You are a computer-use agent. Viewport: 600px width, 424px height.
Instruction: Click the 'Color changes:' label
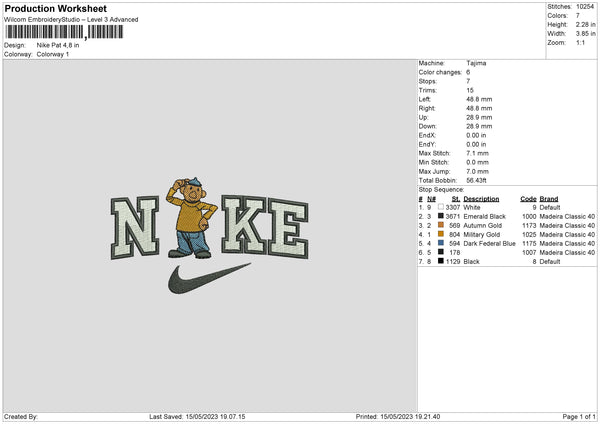click(x=440, y=72)
